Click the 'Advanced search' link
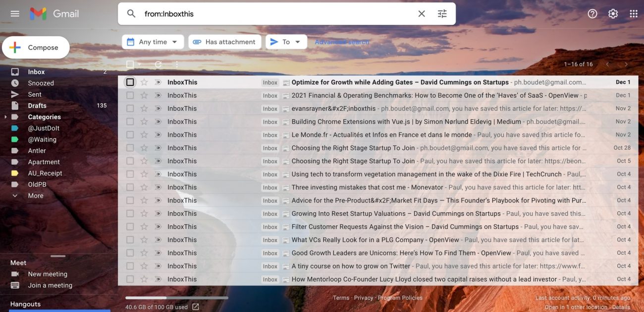644x312 pixels. (342, 42)
